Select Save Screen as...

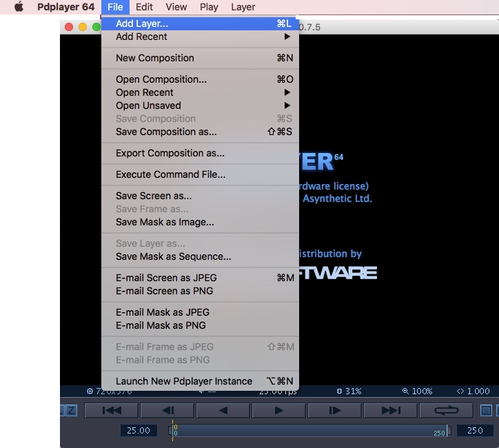[x=200, y=196]
